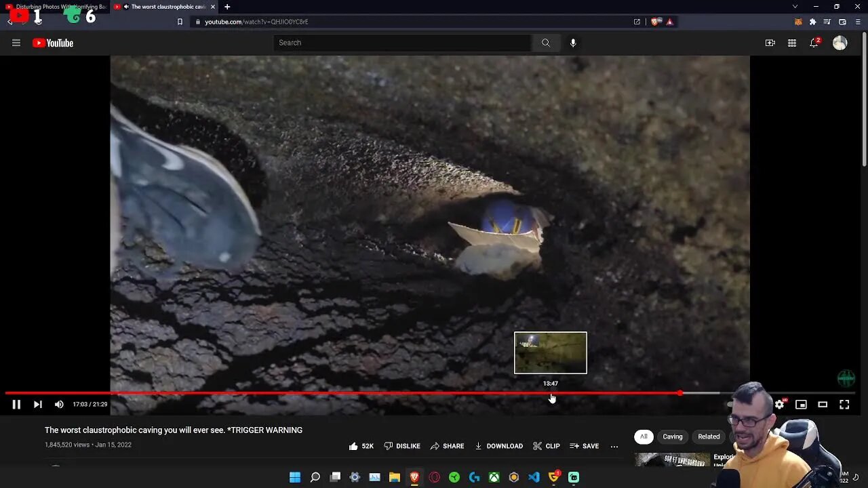
Task: Select the All filter chip
Action: tap(644, 436)
